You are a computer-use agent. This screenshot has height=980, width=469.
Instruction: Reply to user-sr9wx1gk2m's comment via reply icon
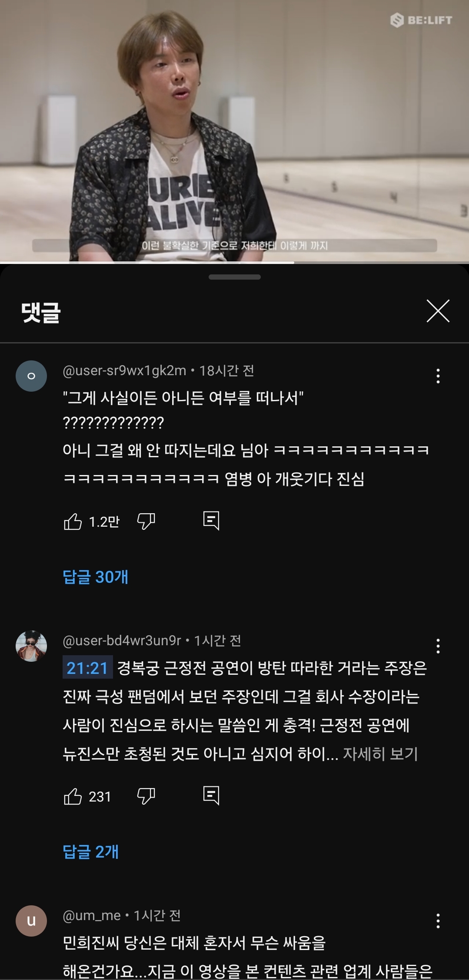point(211,521)
